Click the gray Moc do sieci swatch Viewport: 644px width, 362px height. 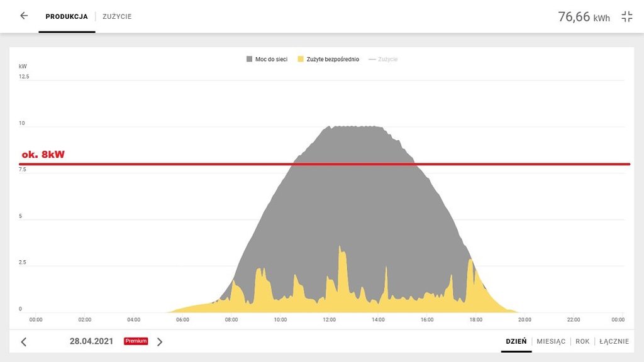tap(249, 59)
